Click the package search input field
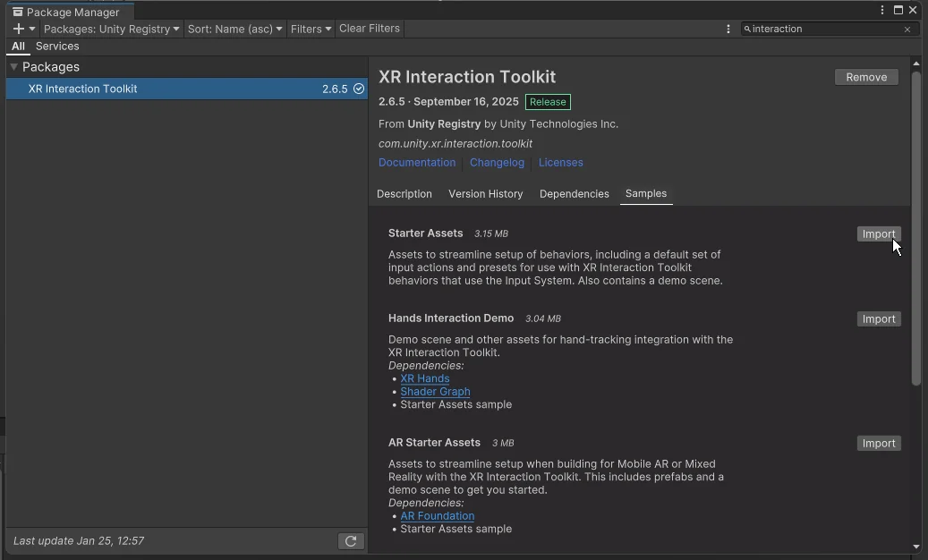The image size is (928, 560). (823, 30)
